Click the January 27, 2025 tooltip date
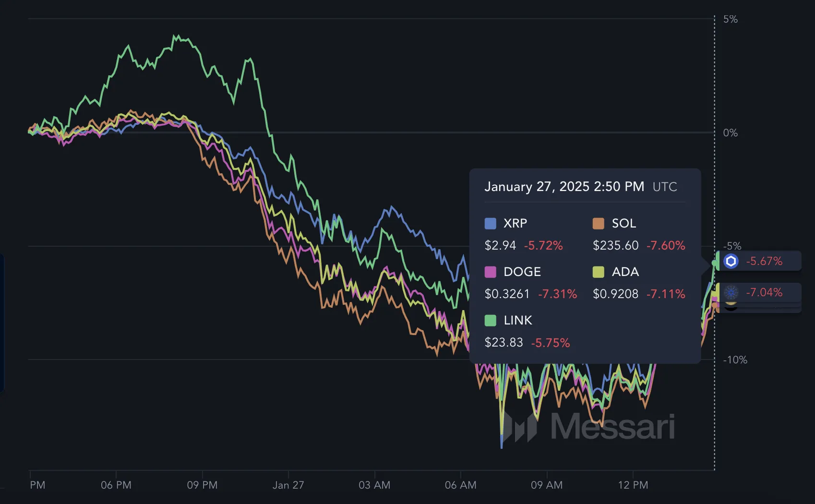 [564, 186]
